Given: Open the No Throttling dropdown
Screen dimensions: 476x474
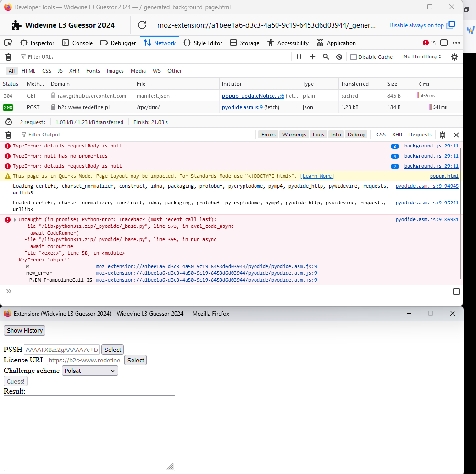Looking at the screenshot, I should [x=421, y=56].
